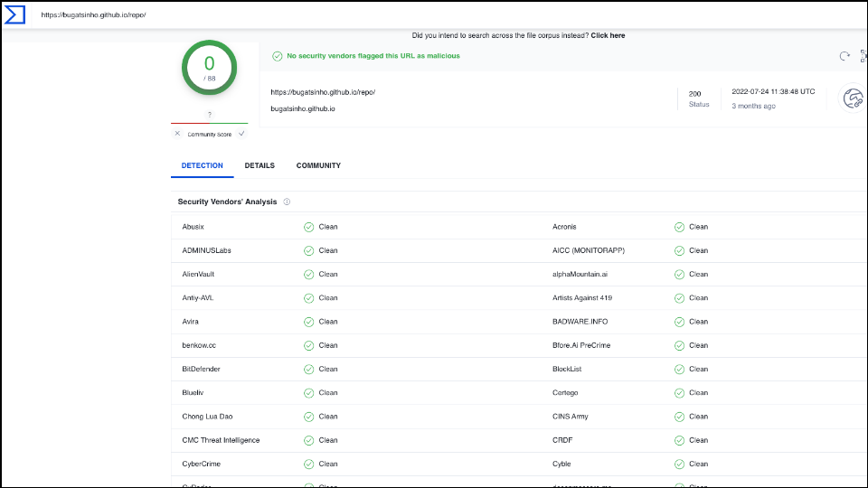Select the https://bugatsinho.github.io/repo/ URL text
The height and width of the screenshot is (488, 868).
[323, 92]
